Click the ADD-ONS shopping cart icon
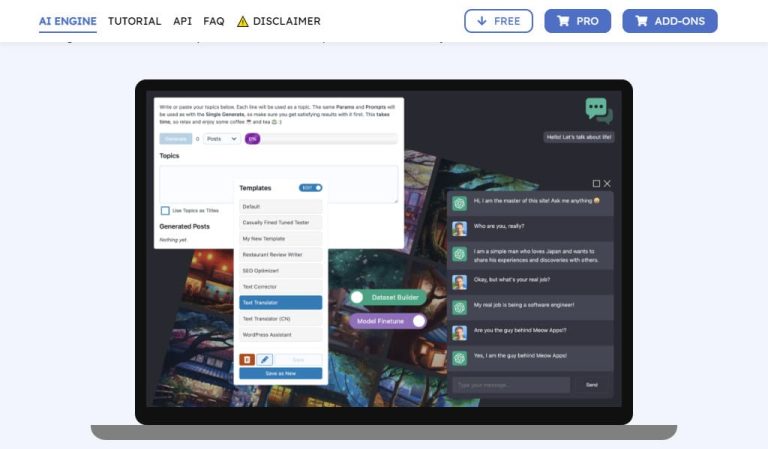This screenshot has width=768, height=449. 642,21
